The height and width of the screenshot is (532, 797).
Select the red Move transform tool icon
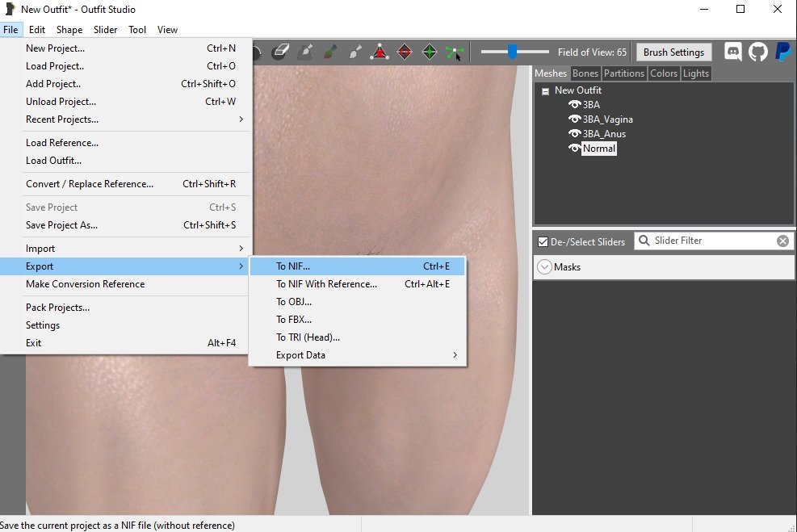[x=380, y=52]
